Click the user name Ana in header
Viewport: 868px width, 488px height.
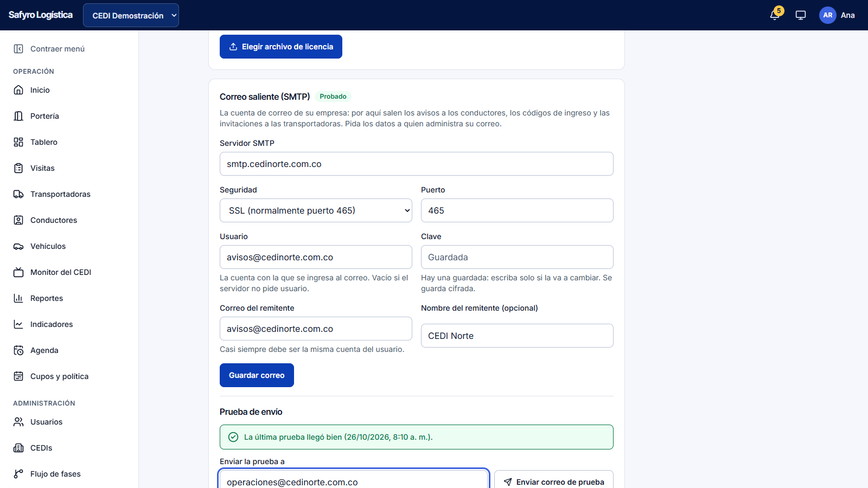point(848,15)
